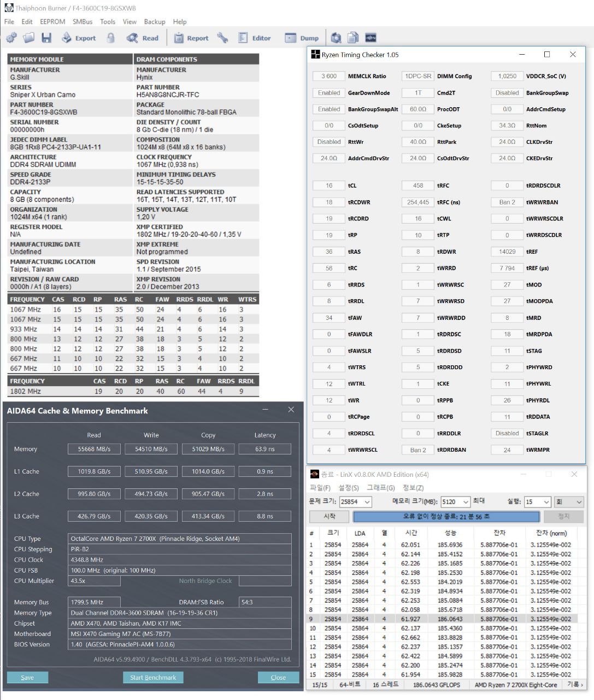Screen dimensions: 594x700
Task: Click the GearDownMode Enabled field
Action: tap(329, 92)
